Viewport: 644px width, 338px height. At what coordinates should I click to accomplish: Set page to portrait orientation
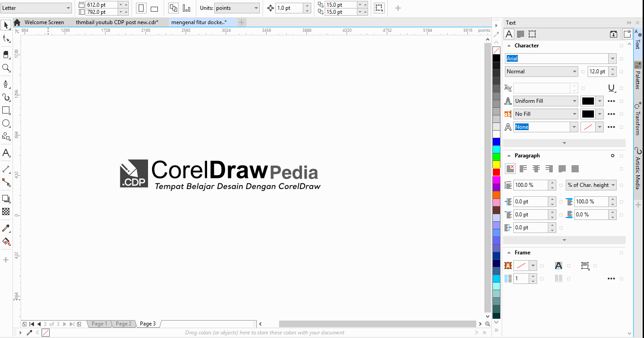141,8
